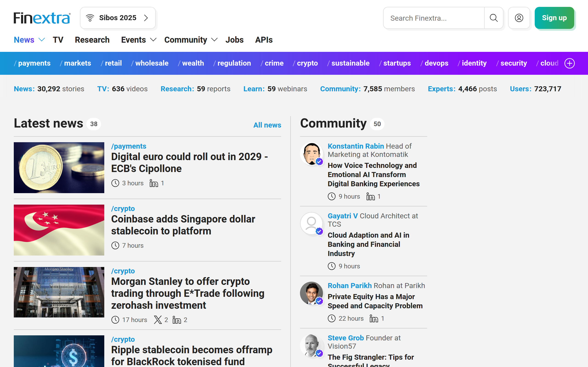
Task: Open the Sibos 2025 button
Action: pos(118,18)
